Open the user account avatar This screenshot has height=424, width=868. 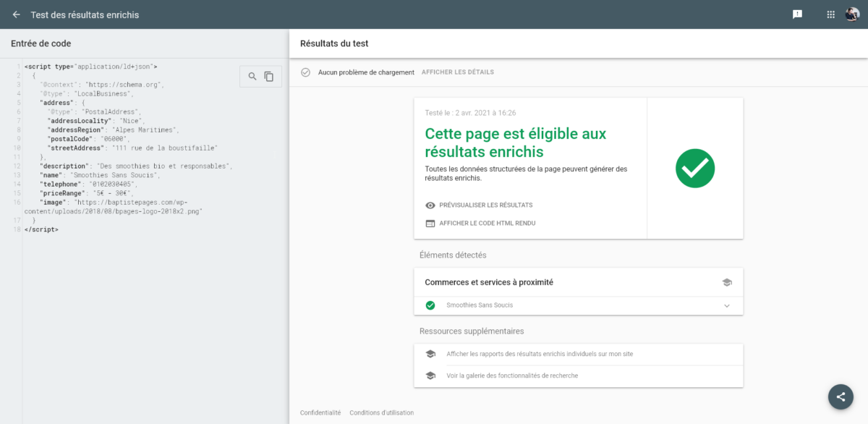click(852, 14)
